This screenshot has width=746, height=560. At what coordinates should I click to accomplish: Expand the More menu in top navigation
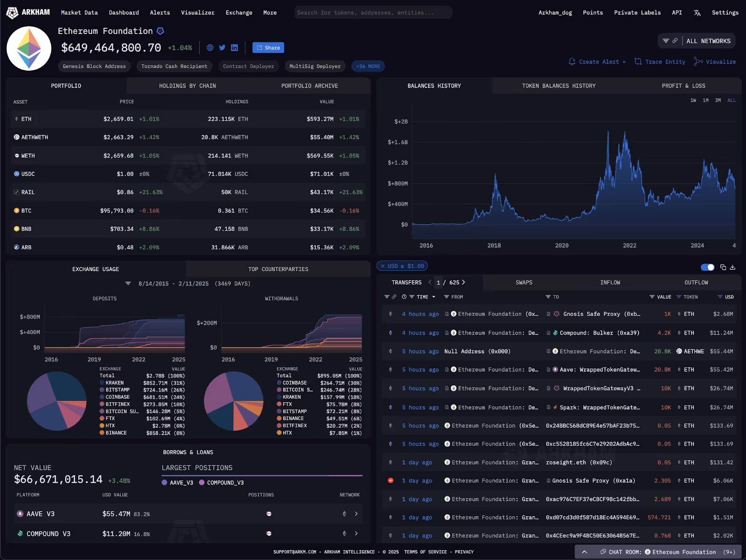(x=270, y=13)
